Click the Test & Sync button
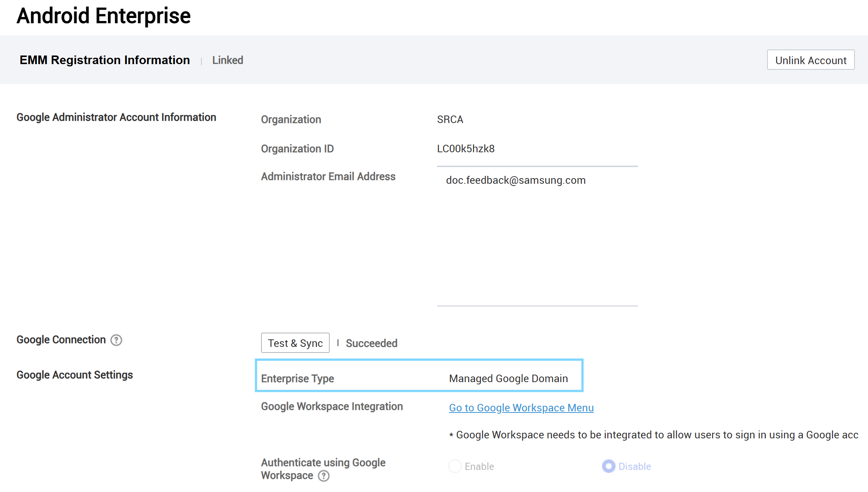868x492 pixels. point(295,343)
